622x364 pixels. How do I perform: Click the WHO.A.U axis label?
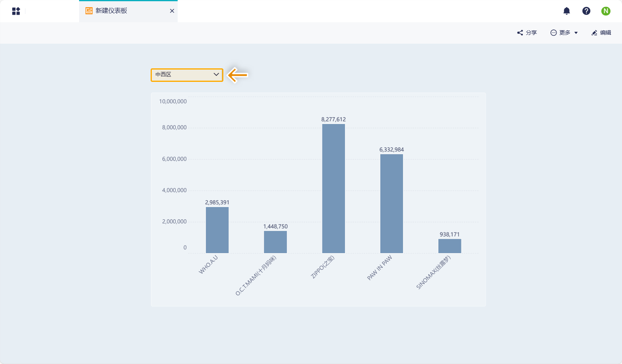pos(208,265)
